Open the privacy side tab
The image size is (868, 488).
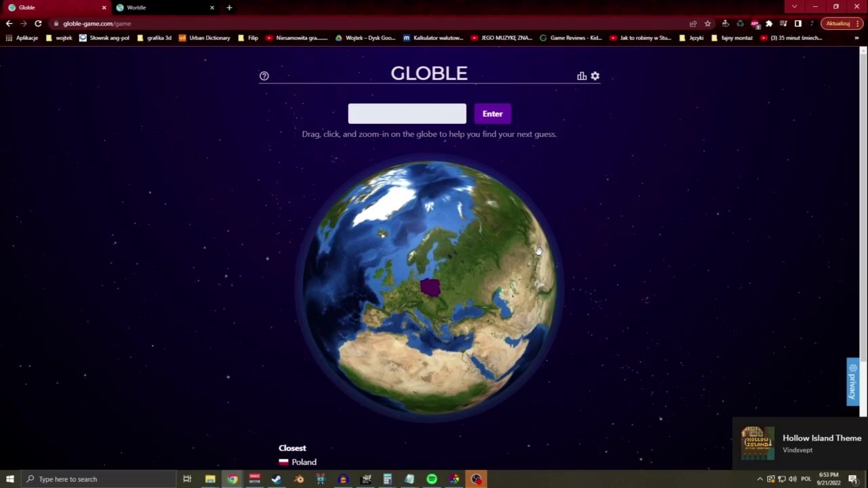tap(852, 382)
